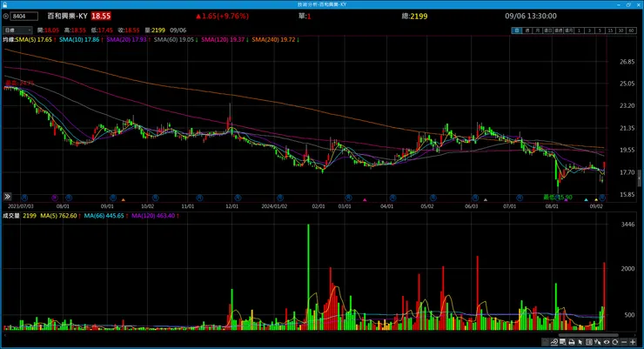This screenshot has width=644, height=349.
Task: Click the first dimmed icon in the bottom toolbar
Action: (546, 342)
